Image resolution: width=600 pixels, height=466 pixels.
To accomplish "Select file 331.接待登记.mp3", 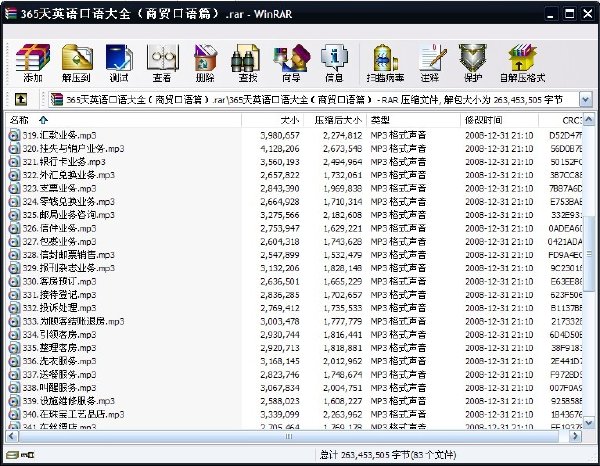I will tap(59, 295).
